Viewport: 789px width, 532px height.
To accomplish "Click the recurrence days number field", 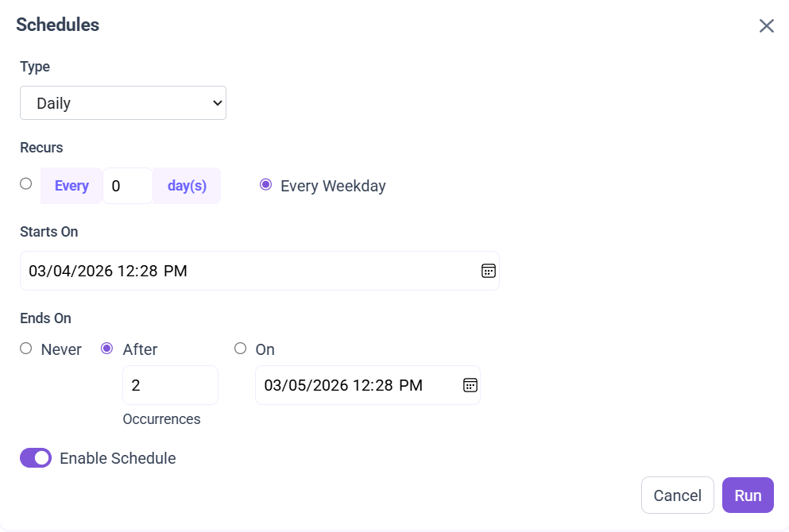I will click(128, 186).
